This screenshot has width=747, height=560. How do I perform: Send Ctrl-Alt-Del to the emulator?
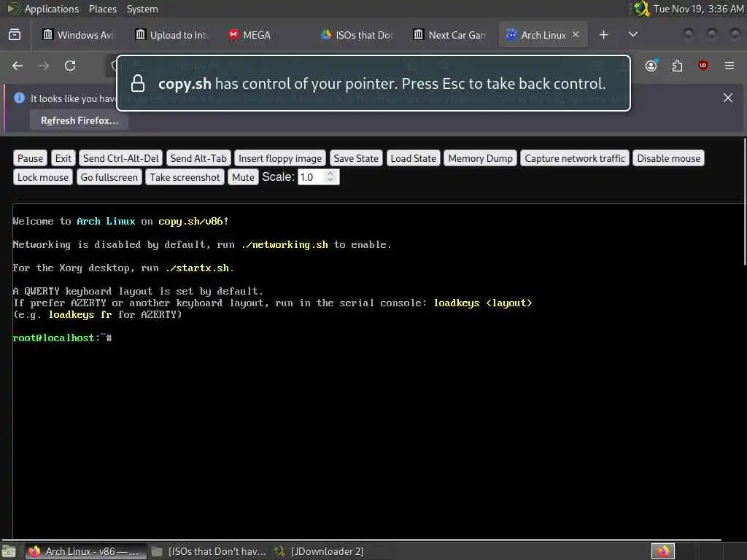(121, 158)
